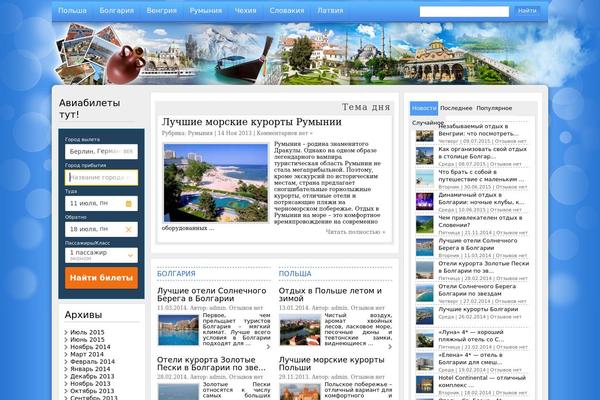The height and width of the screenshot is (400, 600).
Task: Open the Romanian resort beach photo
Action: 216,183
